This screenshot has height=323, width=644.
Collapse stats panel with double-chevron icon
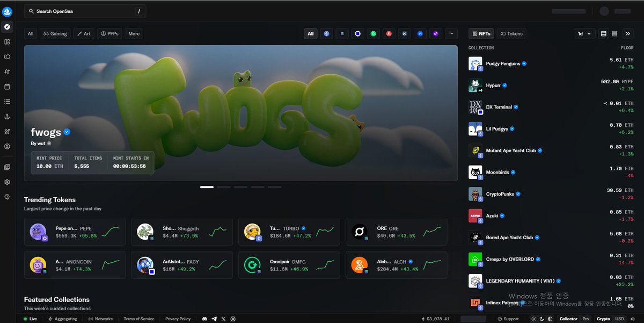(x=628, y=33)
